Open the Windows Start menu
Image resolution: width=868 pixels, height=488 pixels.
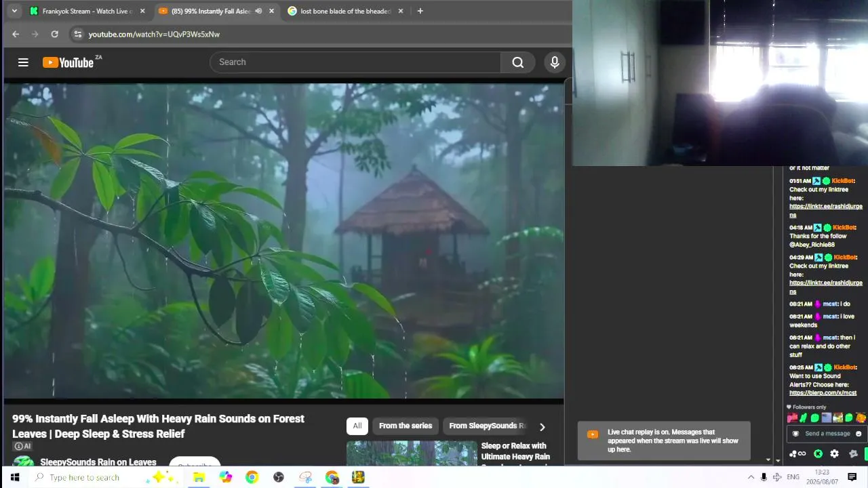[x=15, y=477]
